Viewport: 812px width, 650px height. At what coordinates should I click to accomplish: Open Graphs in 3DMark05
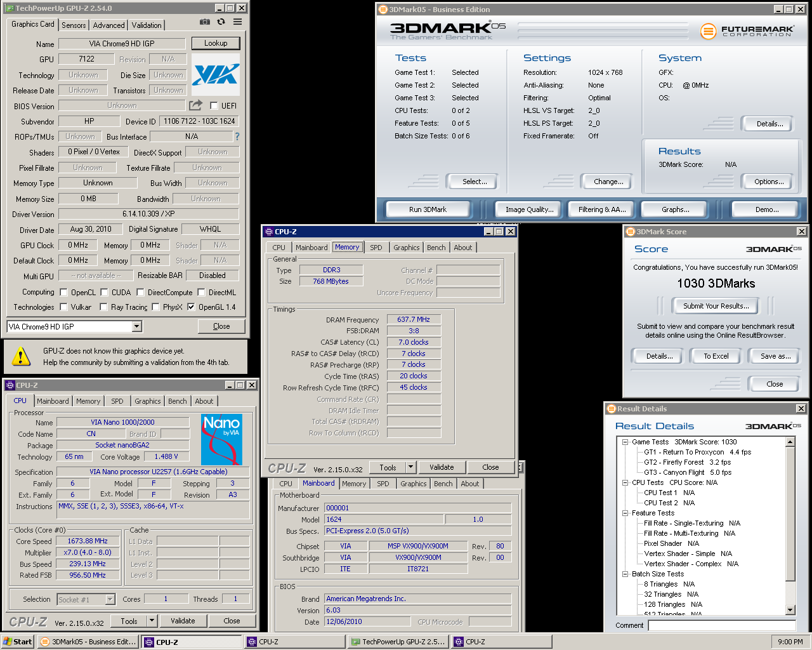[676, 209]
